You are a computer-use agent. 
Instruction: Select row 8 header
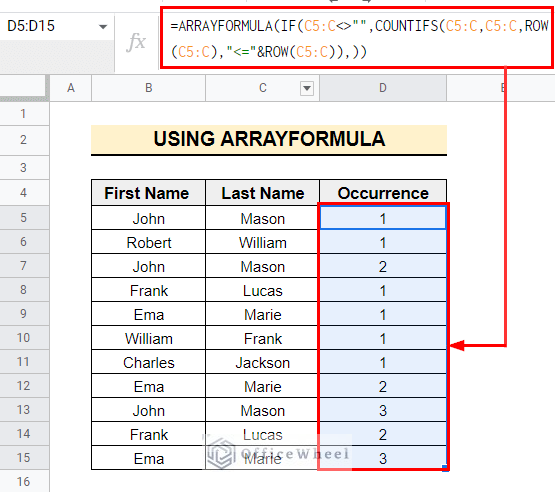click(23, 290)
